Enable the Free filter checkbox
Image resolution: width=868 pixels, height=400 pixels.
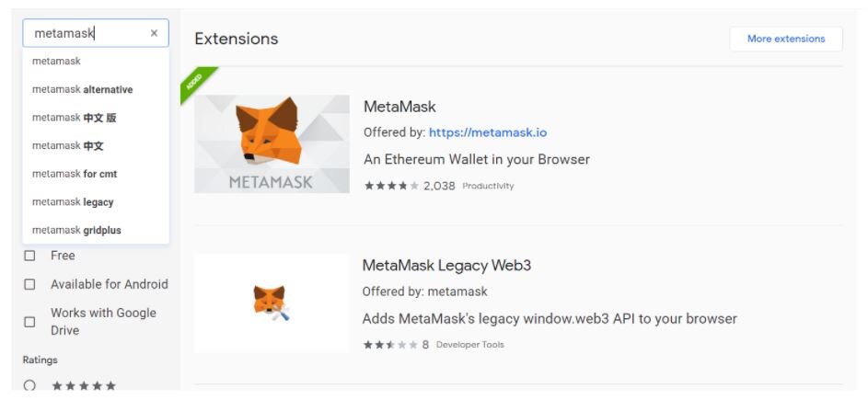coord(29,256)
